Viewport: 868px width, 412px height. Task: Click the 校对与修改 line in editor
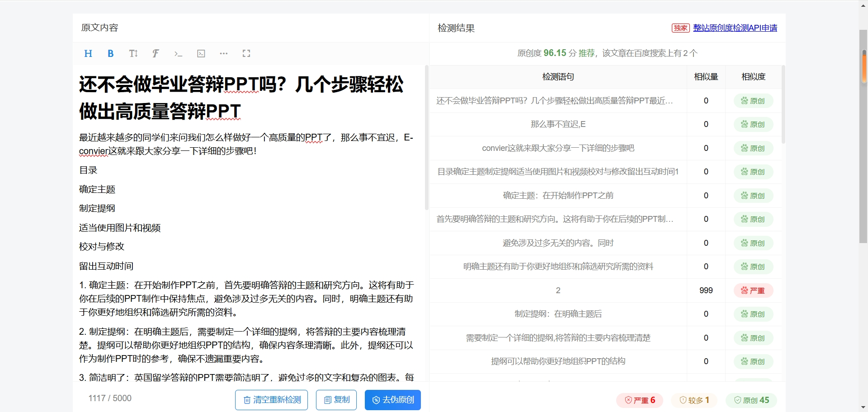[x=102, y=247]
